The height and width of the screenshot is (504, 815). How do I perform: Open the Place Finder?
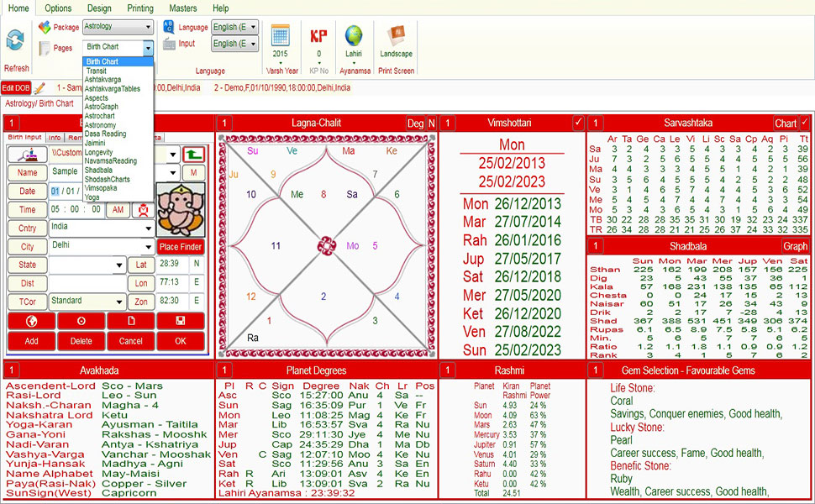181,247
